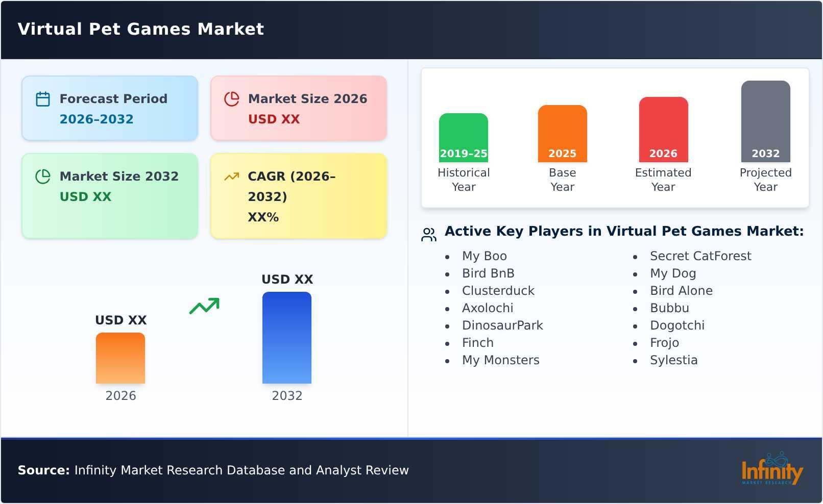This screenshot has width=823, height=504.
Task: Open the Market Size 2026 card
Action: [x=299, y=108]
